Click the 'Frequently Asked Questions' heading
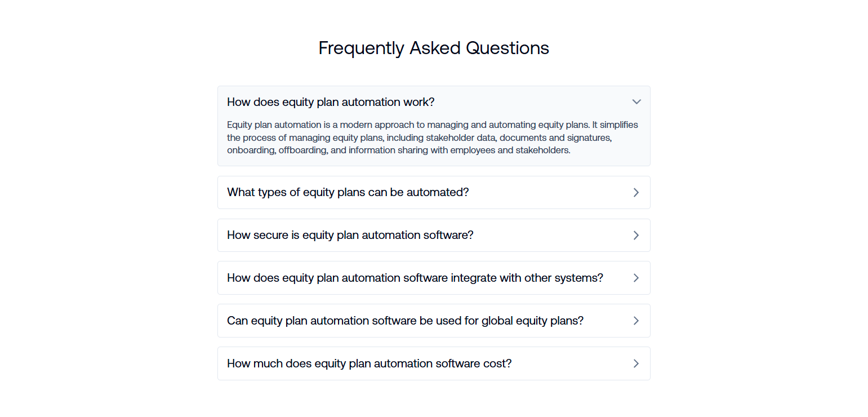Screen dimensions: 868x417 pyautogui.click(x=434, y=48)
